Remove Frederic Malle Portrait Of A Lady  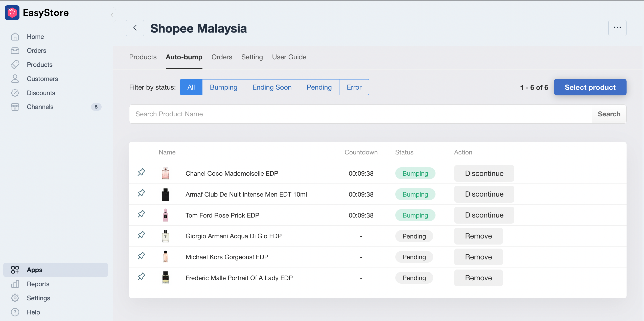478,278
